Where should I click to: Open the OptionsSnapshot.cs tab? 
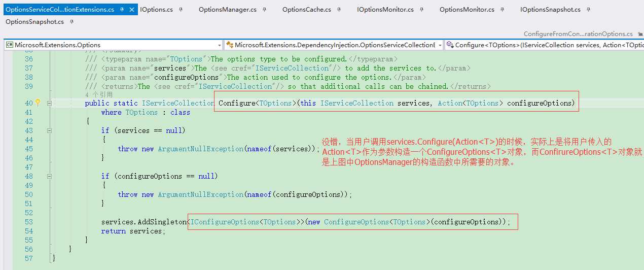pyautogui.click(x=34, y=22)
